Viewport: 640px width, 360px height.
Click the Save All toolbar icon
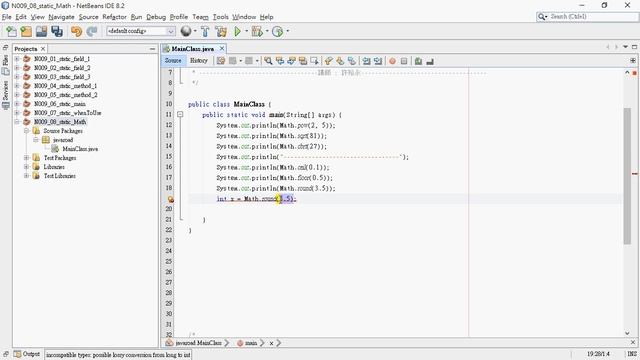click(x=57, y=31)
